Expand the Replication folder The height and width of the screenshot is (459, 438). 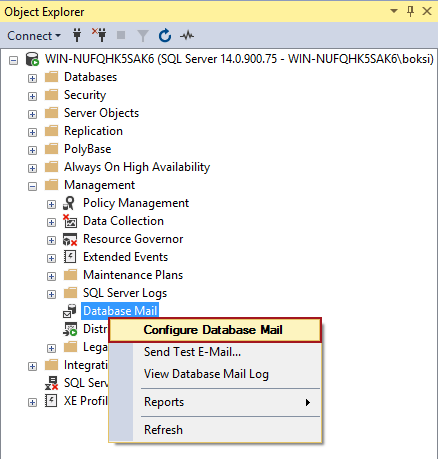tap(32, 132)
